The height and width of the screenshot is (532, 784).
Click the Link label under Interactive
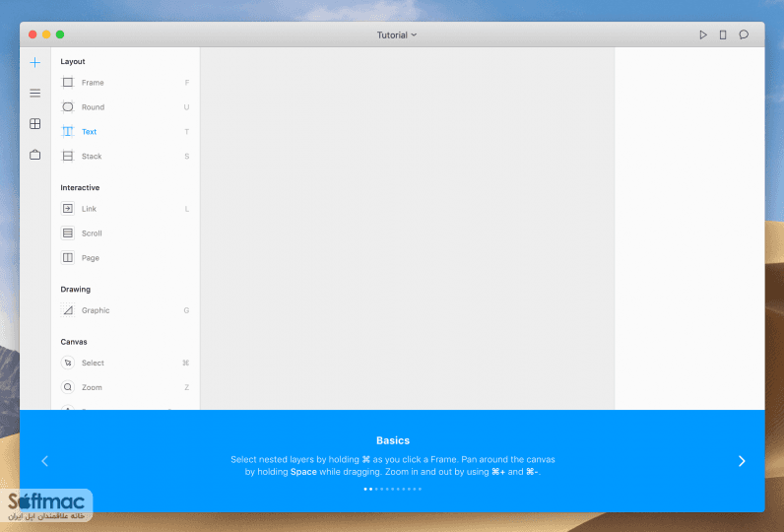pyautogui.click(x=89, y=209)
